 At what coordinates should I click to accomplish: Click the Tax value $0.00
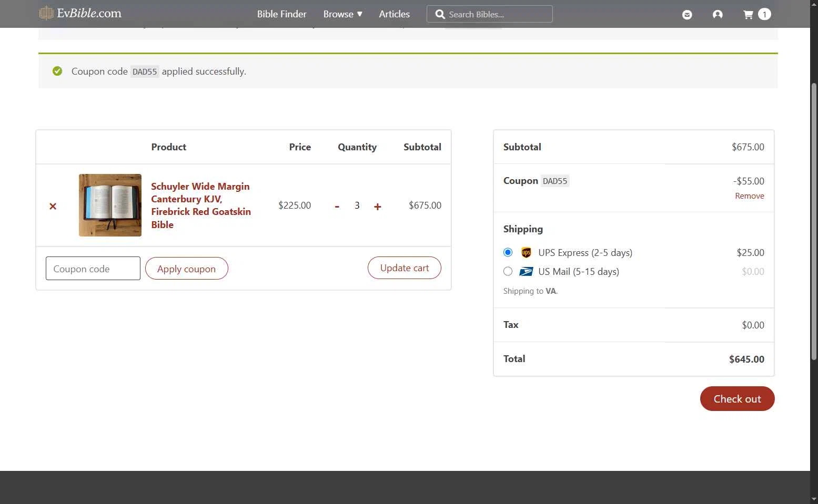pos(753,325)
